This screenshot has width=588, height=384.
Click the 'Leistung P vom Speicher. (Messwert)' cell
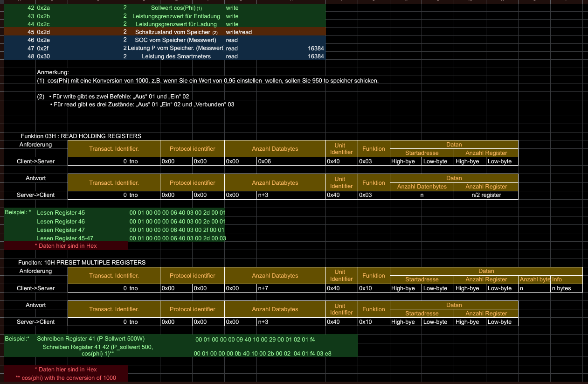point(176,48)
